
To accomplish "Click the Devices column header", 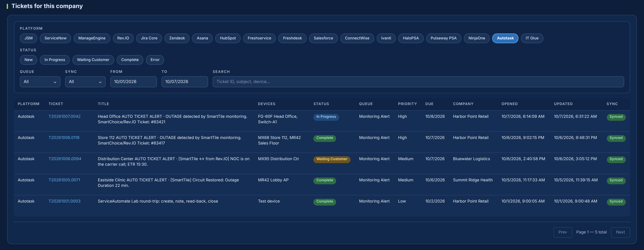I will pyautogui.click(x=267, y=104).
